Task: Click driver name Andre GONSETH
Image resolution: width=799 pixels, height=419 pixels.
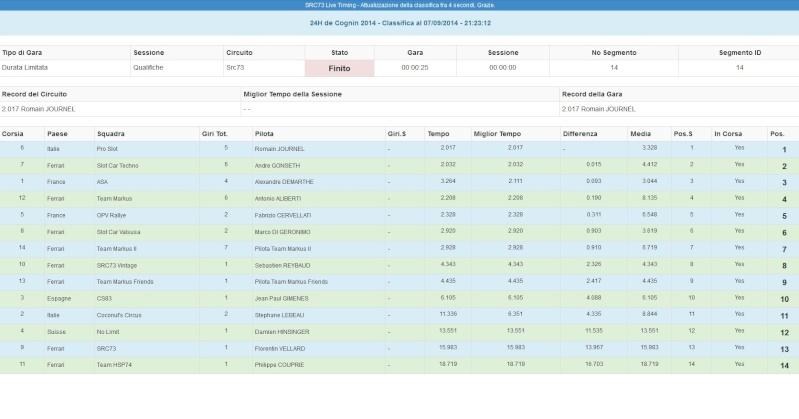Action: (x=277, y=166)
